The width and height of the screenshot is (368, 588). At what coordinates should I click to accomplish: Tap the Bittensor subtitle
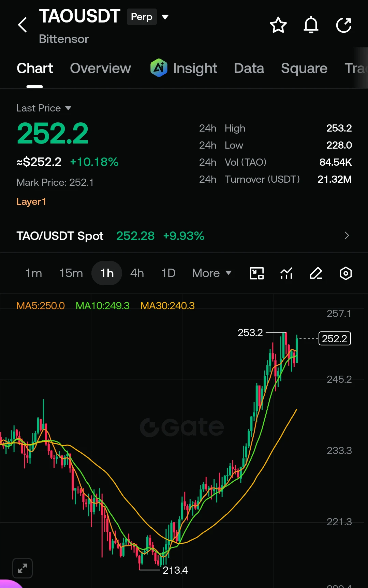point(64,39)
